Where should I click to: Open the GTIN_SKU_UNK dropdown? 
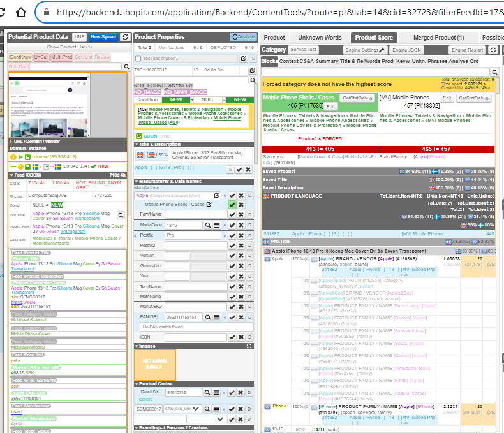pyautogui.click(x=182, y=409)
